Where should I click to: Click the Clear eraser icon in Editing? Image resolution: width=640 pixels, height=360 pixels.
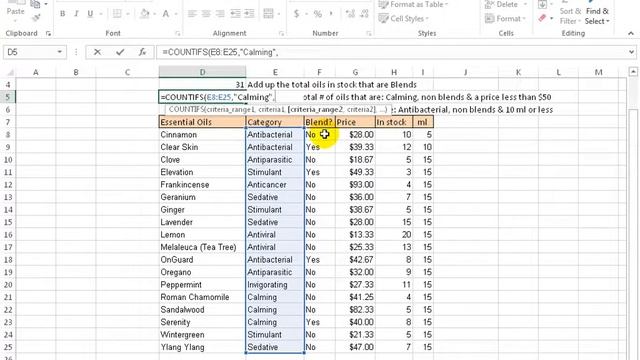click(x=542, y=18)
